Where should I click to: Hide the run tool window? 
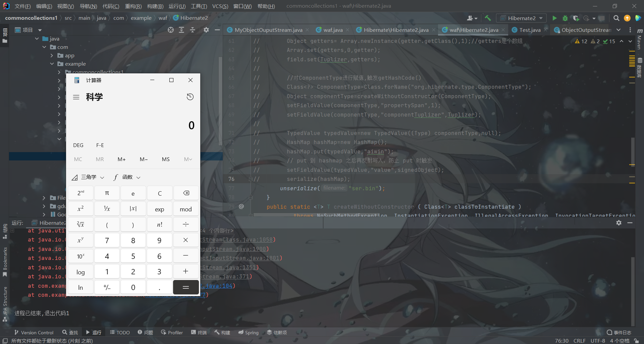coord(630,223)
